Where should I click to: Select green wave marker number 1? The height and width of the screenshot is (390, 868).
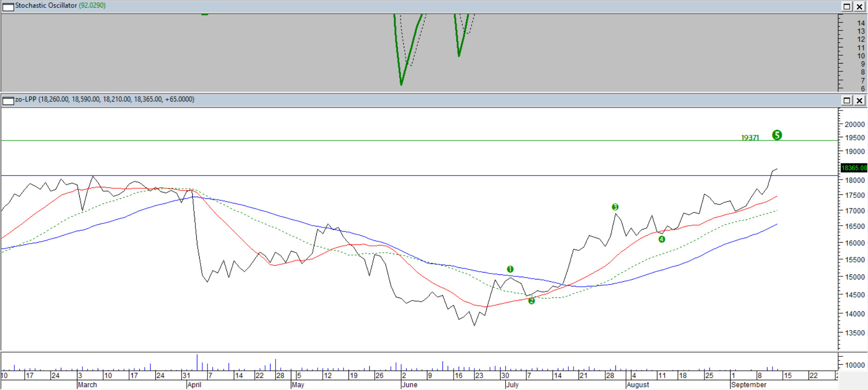510,269
